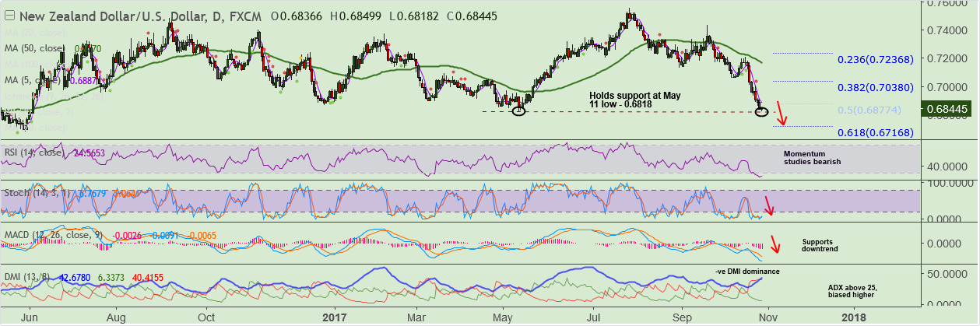Screen dimensions: 980x326
Task: Click the Oct label on the time axis
Action: pos(206,317)
